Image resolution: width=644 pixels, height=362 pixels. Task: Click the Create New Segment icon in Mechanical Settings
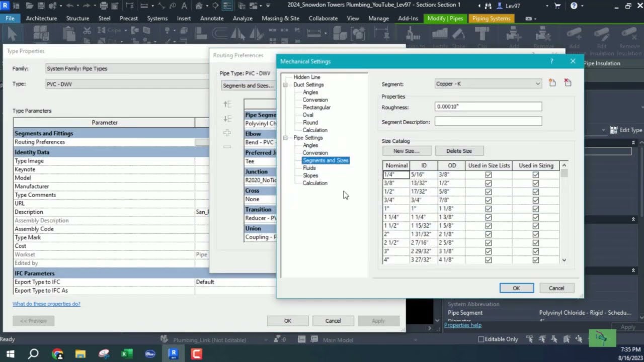(552, 83)
